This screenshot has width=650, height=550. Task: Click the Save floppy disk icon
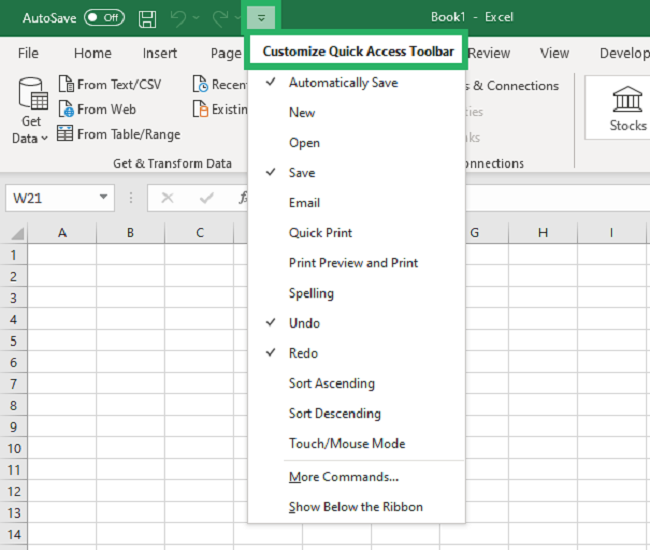point(147,18)
